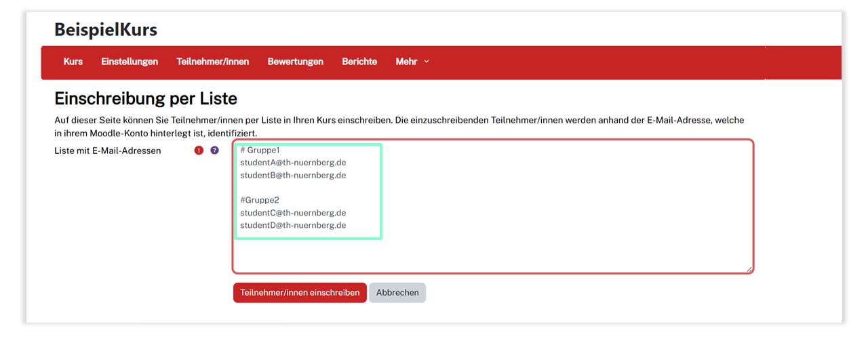Image resolution: width=868 pixels, height=339 pixels.
Task: Switch to the Kurs tab
Action: point(73,62)
